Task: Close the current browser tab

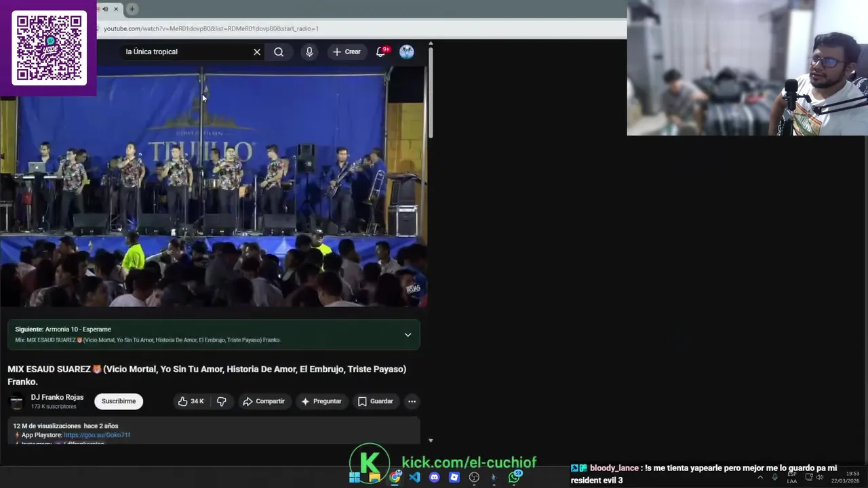Action: pyautogui.click(x=116, y=9)
